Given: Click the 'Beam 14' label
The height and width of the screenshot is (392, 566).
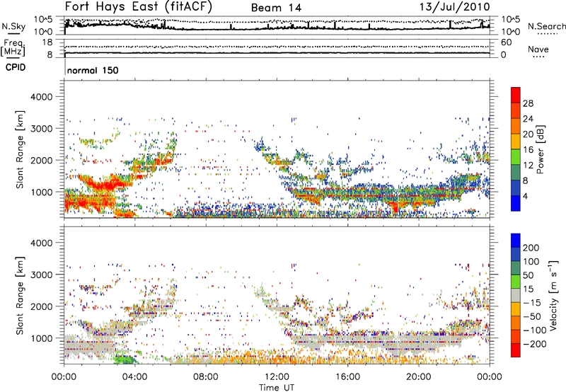Looking at the screenshot, I should click(x=276, y=8).
